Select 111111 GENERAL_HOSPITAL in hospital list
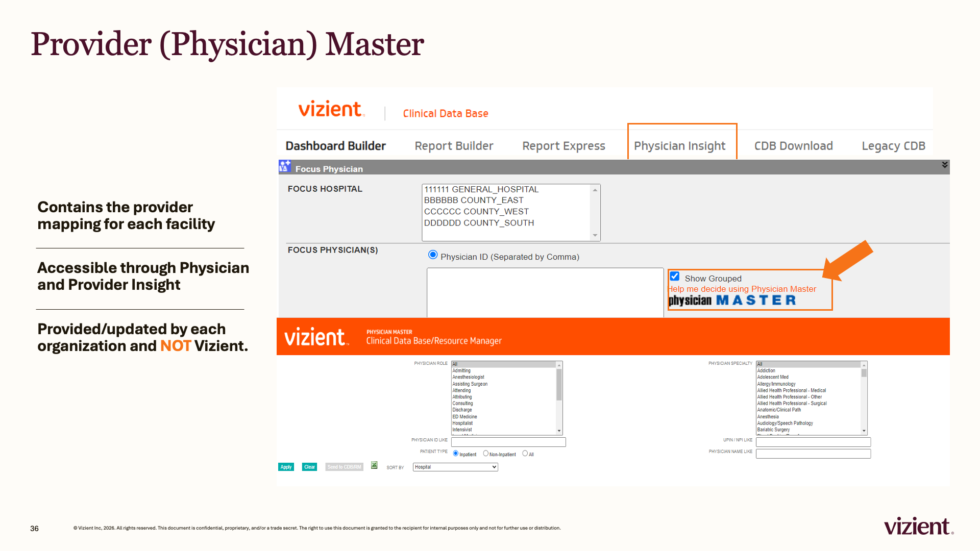This screenshot has width=980, height=551. [x=481, y=189]
